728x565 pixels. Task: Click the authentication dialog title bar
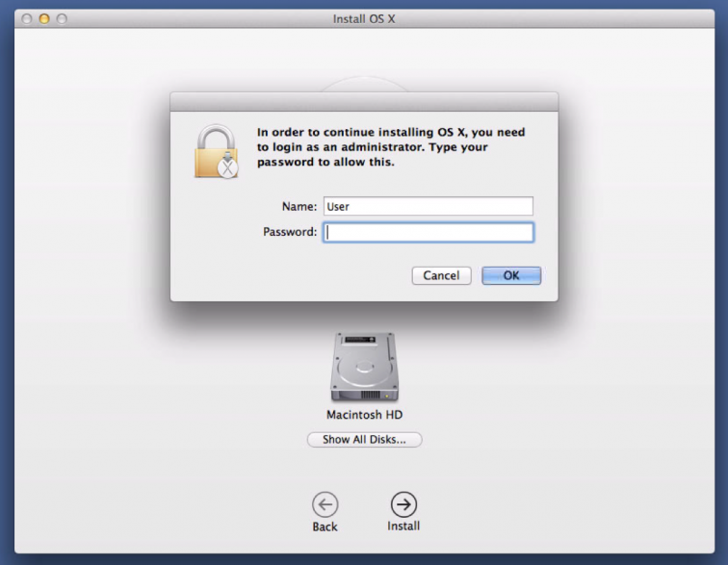tap(364, 102)
